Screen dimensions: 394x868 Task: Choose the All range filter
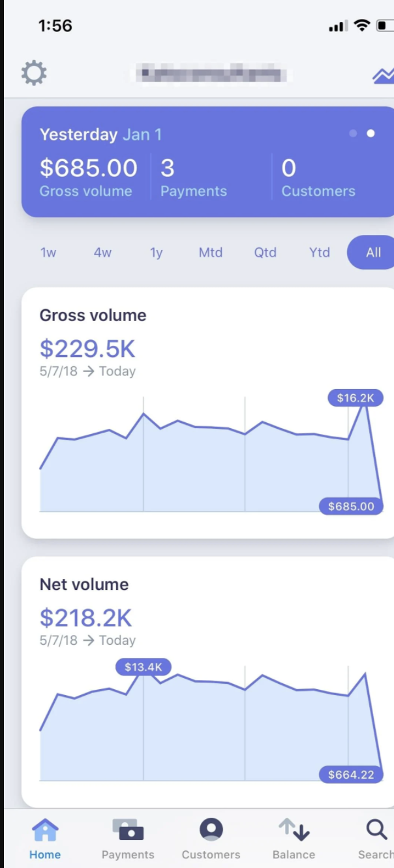pos(372,253)
